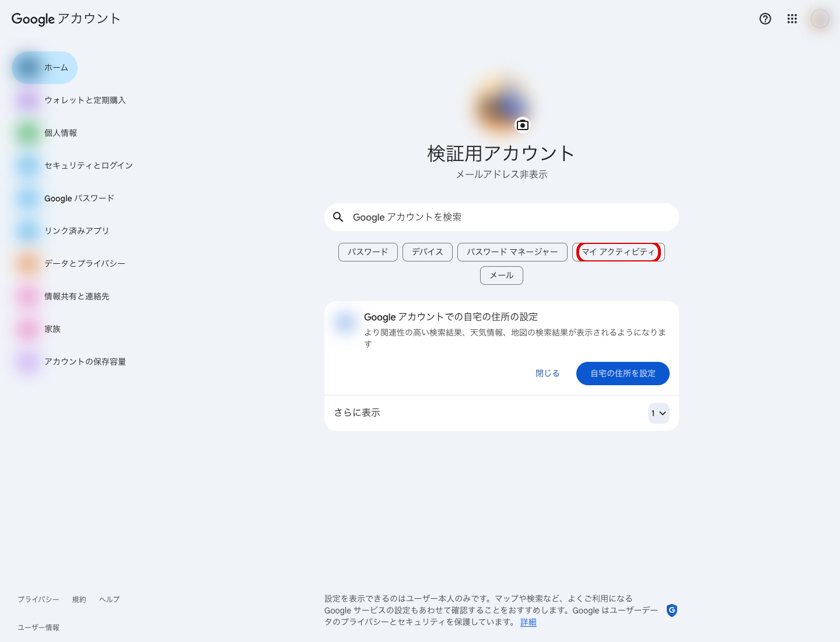The height and width of the screenshot is (642, 840).
Task: Click the メールアドレス非表示 text
Action: 502,175
